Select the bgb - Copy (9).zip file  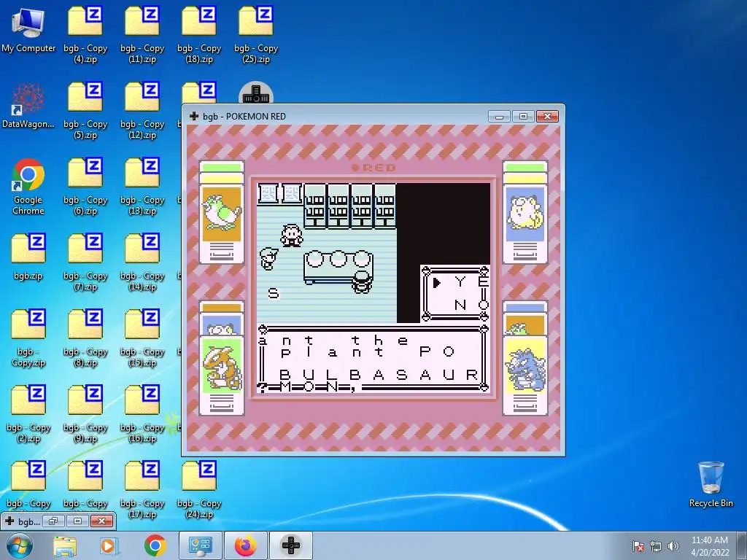85,414
